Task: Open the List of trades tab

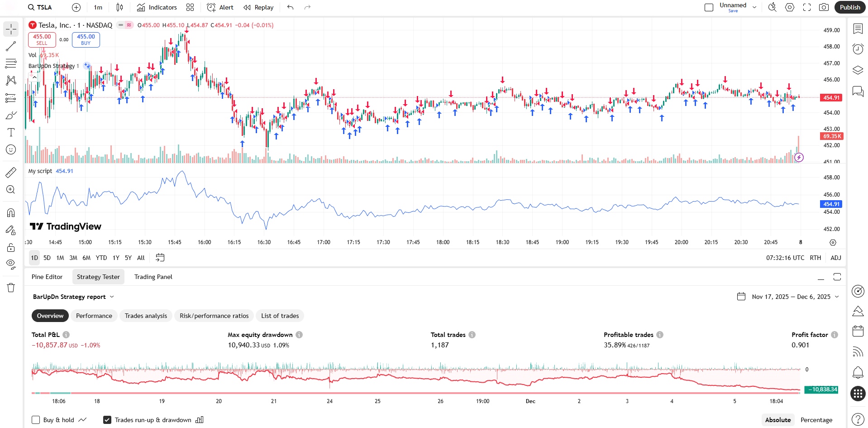Action: pos(280,316)
